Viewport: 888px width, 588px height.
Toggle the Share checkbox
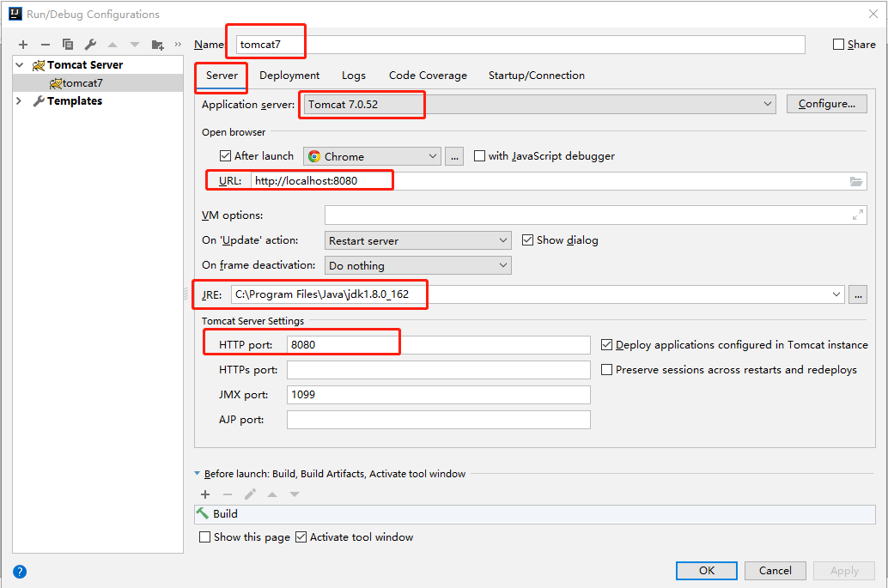pos(839,44)
